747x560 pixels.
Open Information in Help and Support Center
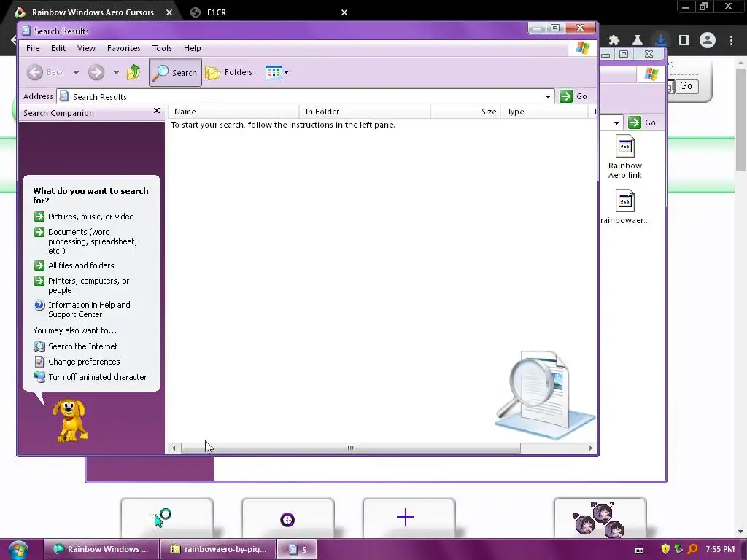[82, 309]
